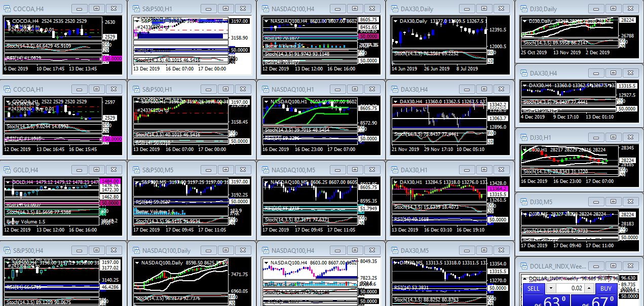The height and width of the screenshot is (306, 644).
Task: Click the sell price box showing 63
Action: tap(546, 300)
